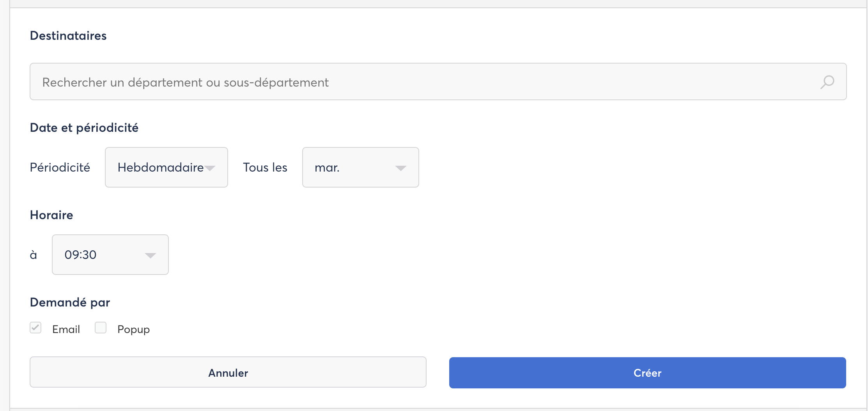Click the Périodicité field label

pos(60,167)
